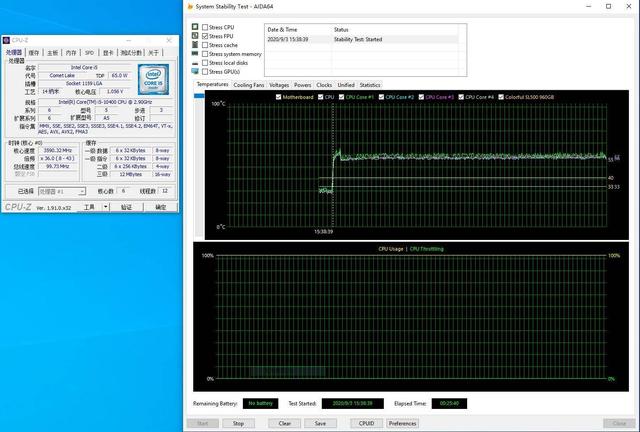
Task: Click the Intel Core i5 logo in CPU-Z
Action: (153, 79)
